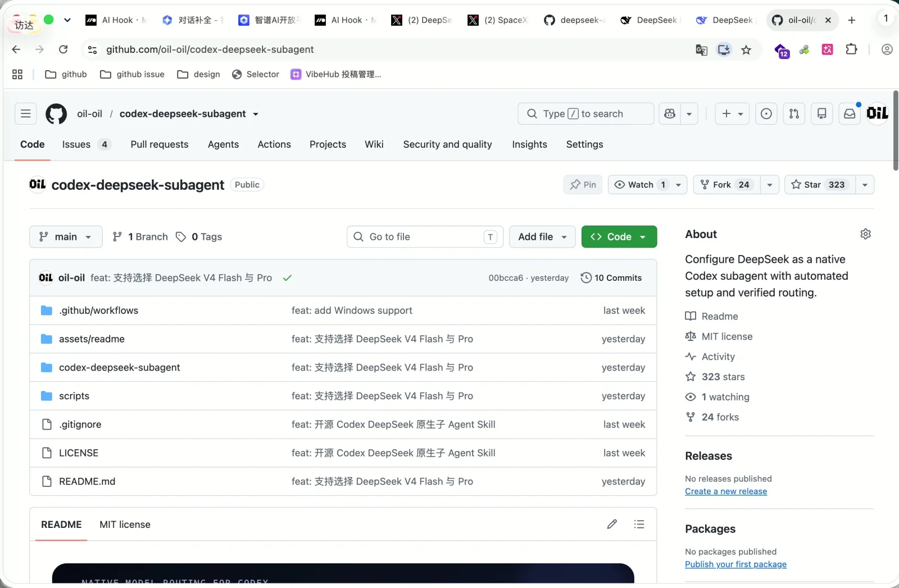Switch to the Issues tab
The width and height of the screenshot is (899, 588).
coord(86,144)
